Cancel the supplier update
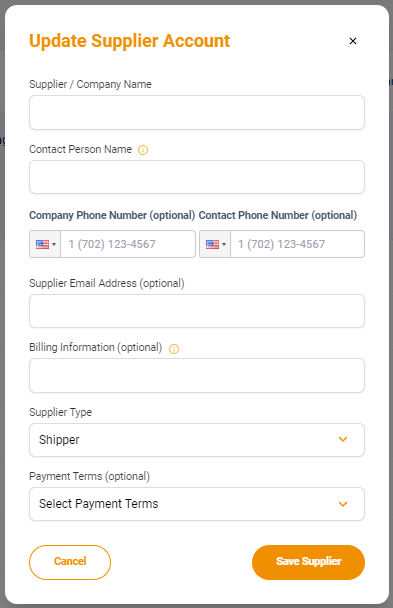Viewport: 393px width, 608px height. click(70, 562)
